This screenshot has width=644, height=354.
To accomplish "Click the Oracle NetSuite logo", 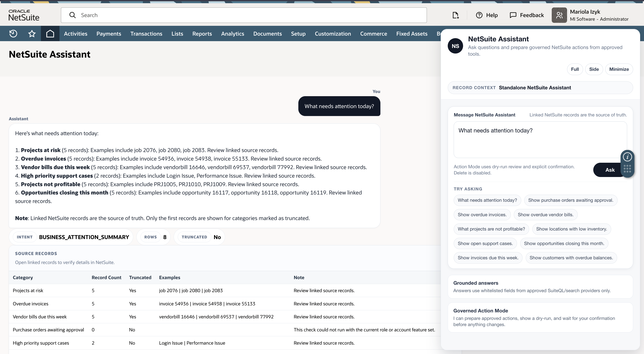I will click(x=24, y=15).
